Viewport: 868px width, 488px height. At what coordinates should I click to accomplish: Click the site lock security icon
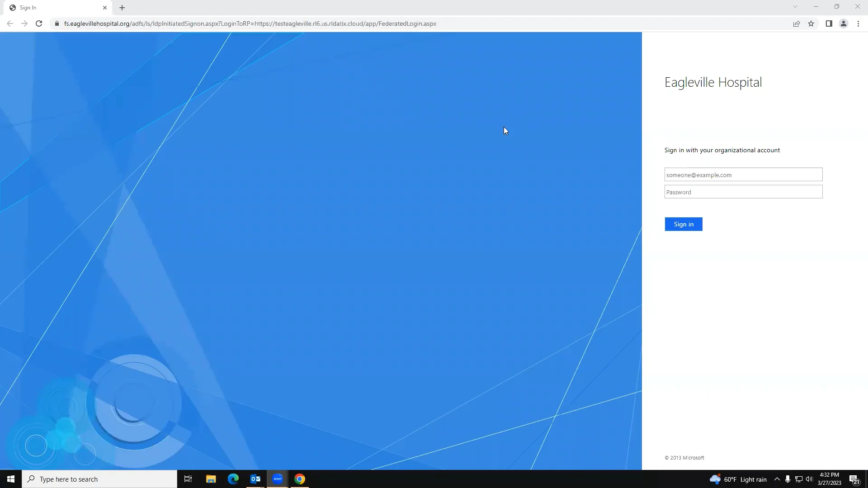57,23
